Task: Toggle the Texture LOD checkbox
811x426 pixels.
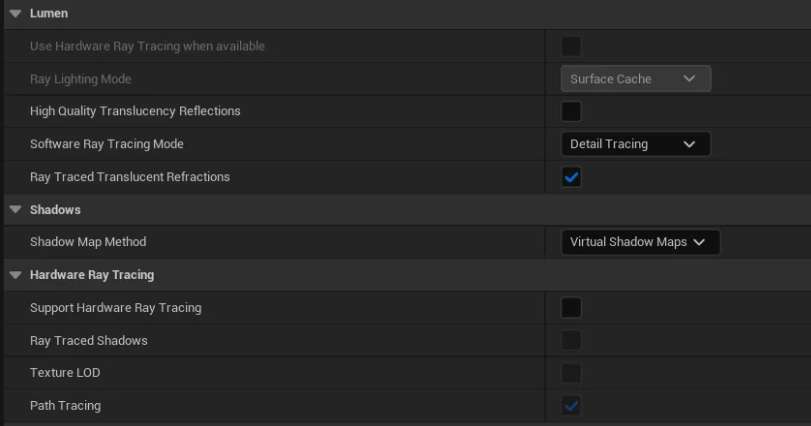Action: (571, 373)
